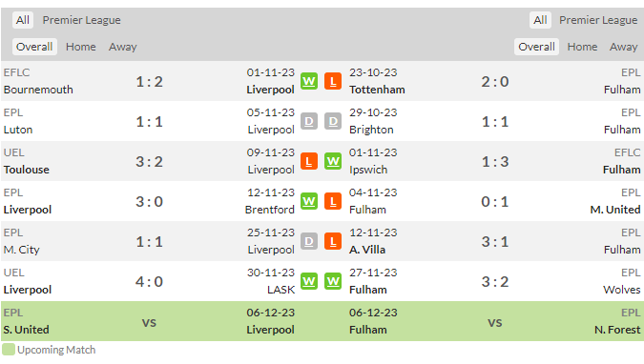Switch the right panel to Home matches
Image resolution: width=644 pixels, height=364 pixels.
coord(582,47)
